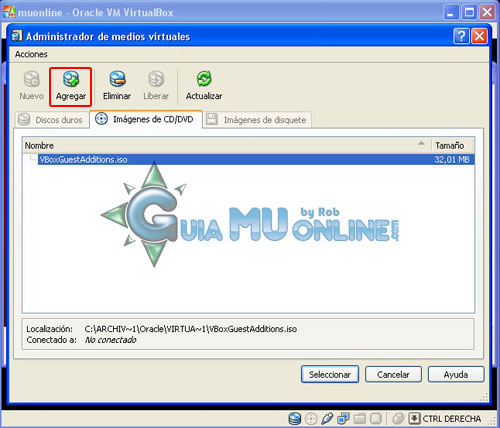The height and width of the screenshot is (428, 500).
Task: Refresh the list with Actualizar
Action: click(204, 86)
